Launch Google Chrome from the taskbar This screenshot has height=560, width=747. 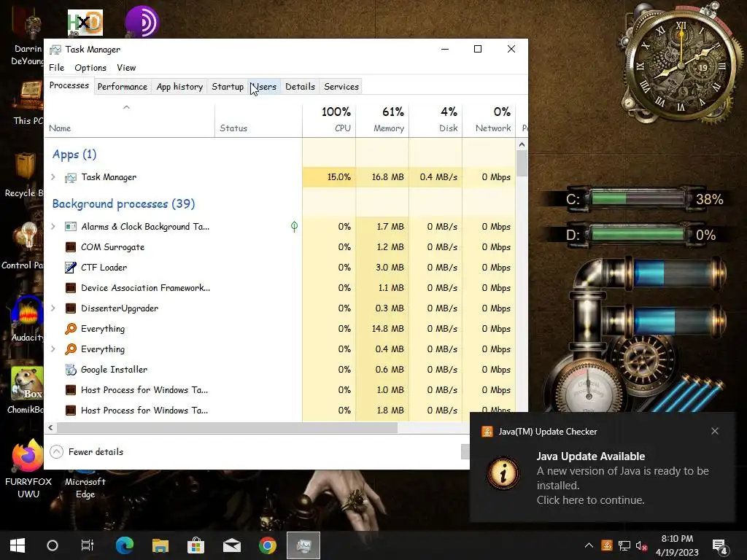click(268, 545)
